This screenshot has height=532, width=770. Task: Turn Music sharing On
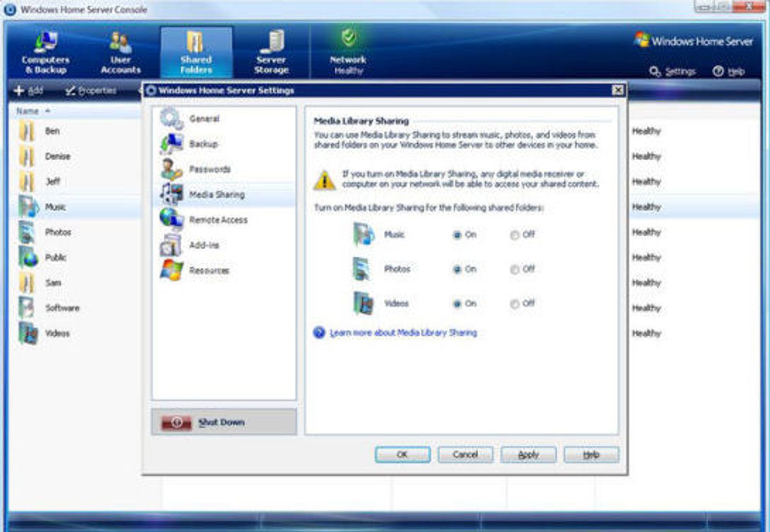[457, 235]
